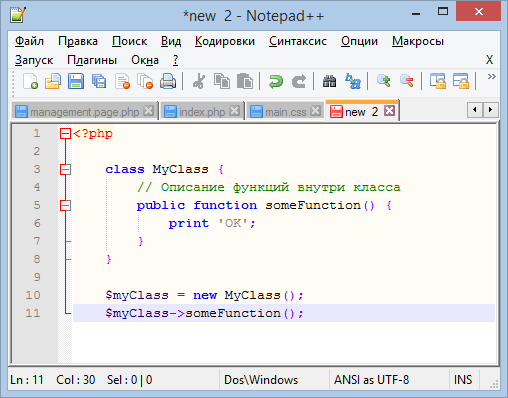Image resolution: width=508 pixels, height=398 pixels.
Task: Open the Плагины menu
Action: pos(92,60)
